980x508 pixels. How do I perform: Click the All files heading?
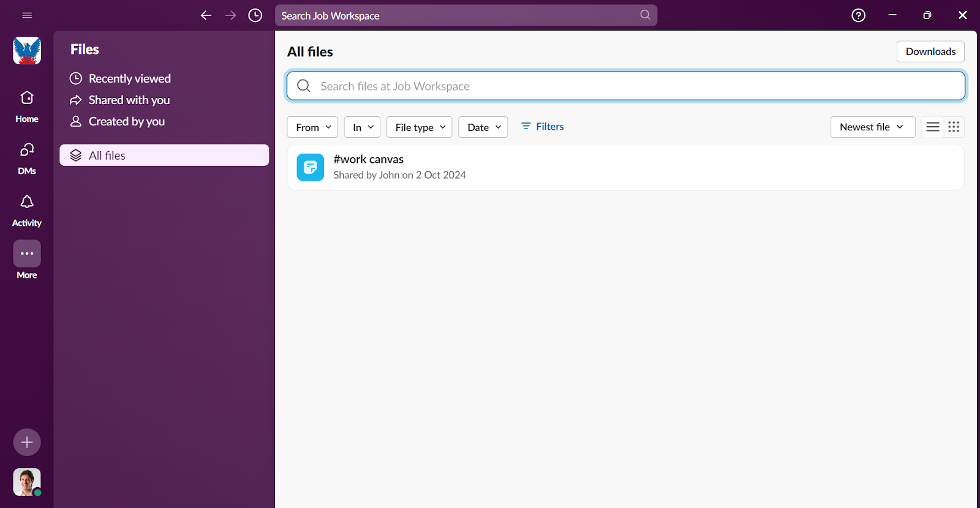point(310,52)
